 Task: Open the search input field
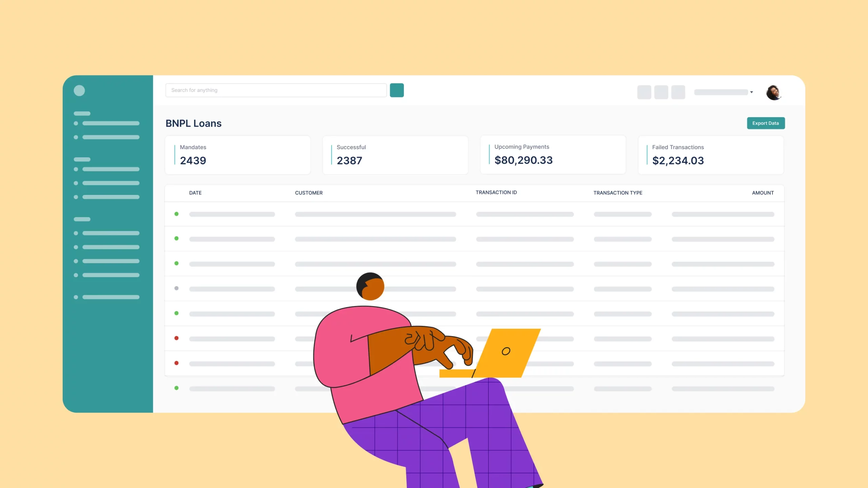(275, 90)
